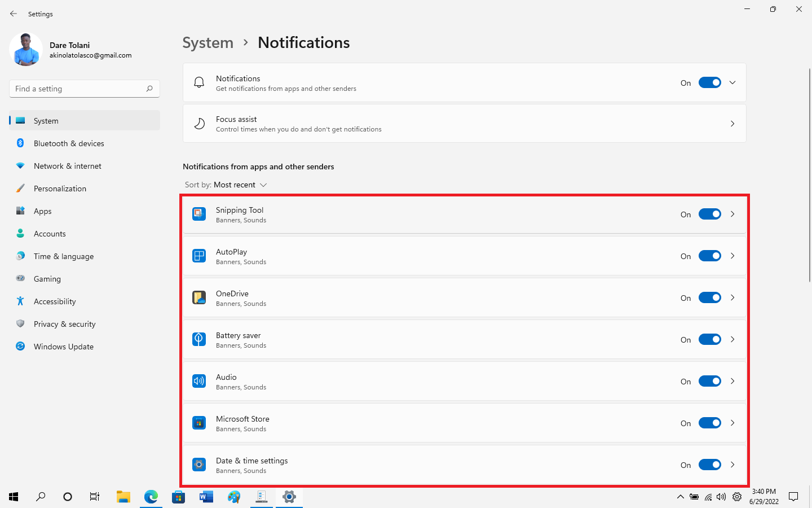812x508 pixels.
Task: Click the Notifications bell icon
Action: pyautogui.click(x=199, y=82)
